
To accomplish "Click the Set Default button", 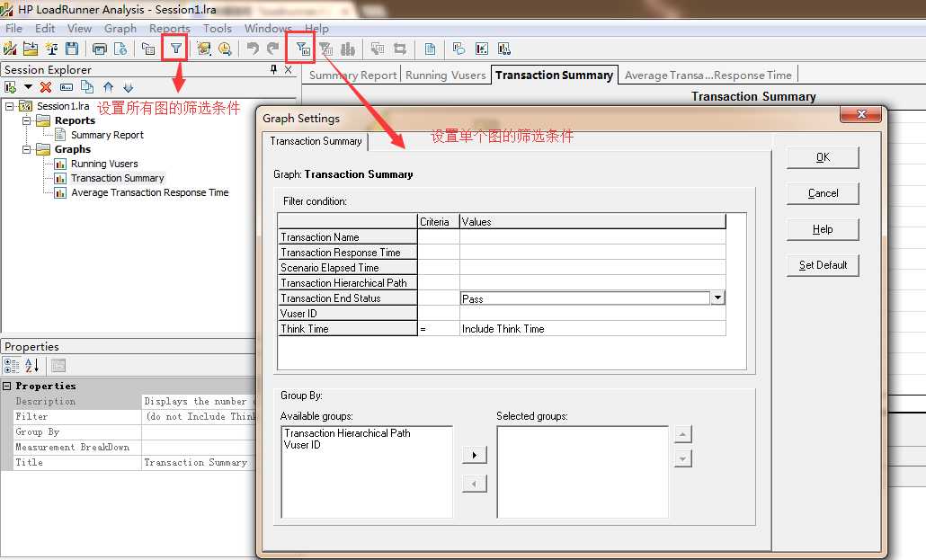I will (x=823, y=265).
